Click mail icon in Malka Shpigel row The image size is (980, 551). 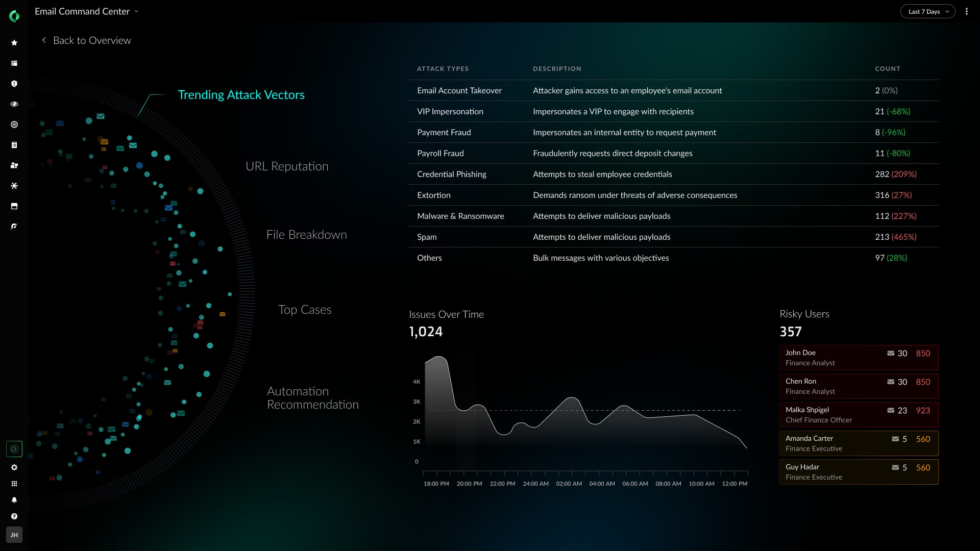pos(891,410)
